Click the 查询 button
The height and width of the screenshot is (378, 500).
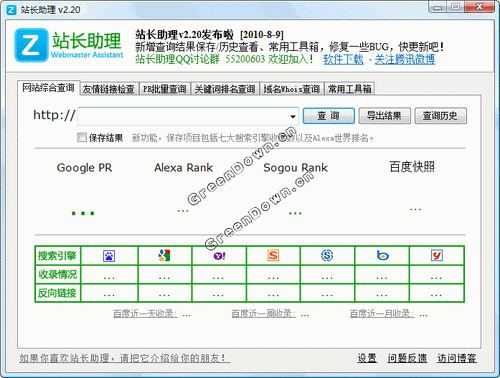click(x=329, y=116)
